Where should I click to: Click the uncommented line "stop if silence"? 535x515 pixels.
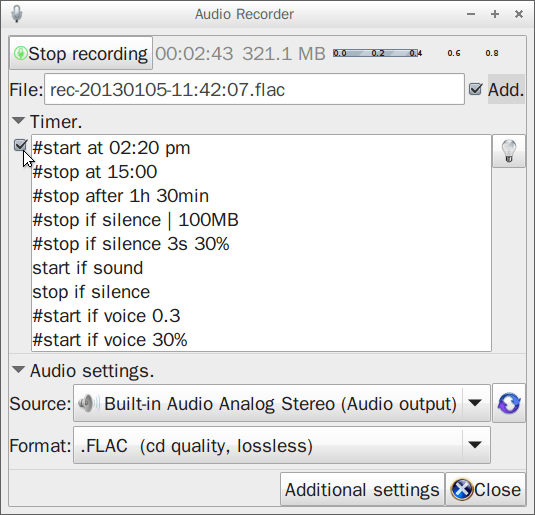point(91,292)
